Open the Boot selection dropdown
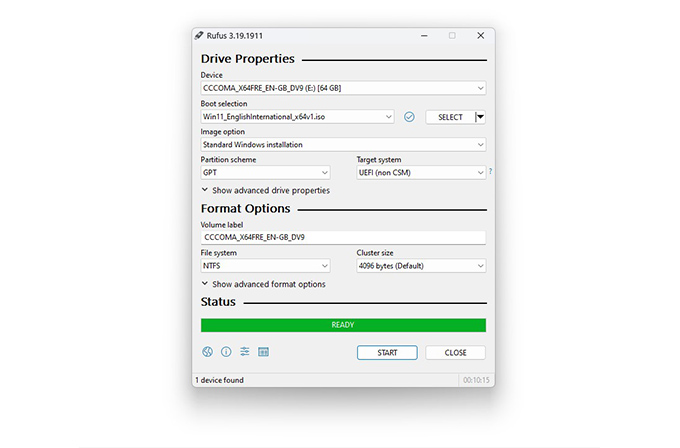Image resolution: width=680 pixels, height=448 pixels. [x=297, y=117]
